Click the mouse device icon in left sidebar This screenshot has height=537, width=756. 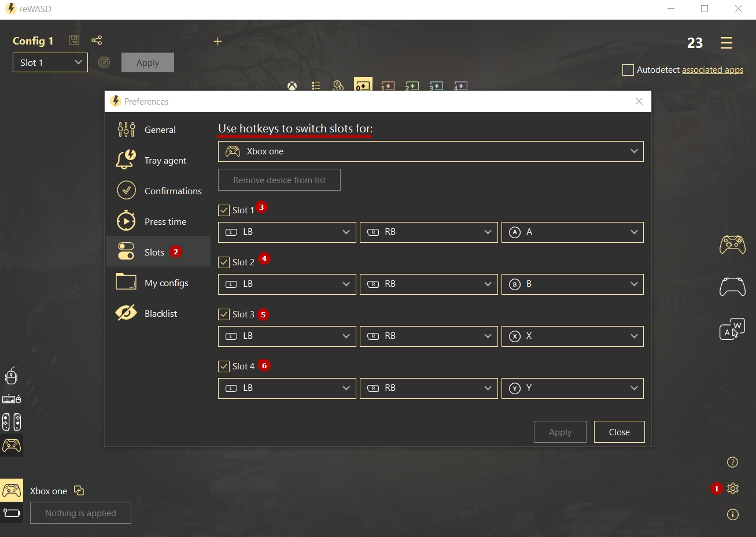pyautogui.click(x=12, y=376)
